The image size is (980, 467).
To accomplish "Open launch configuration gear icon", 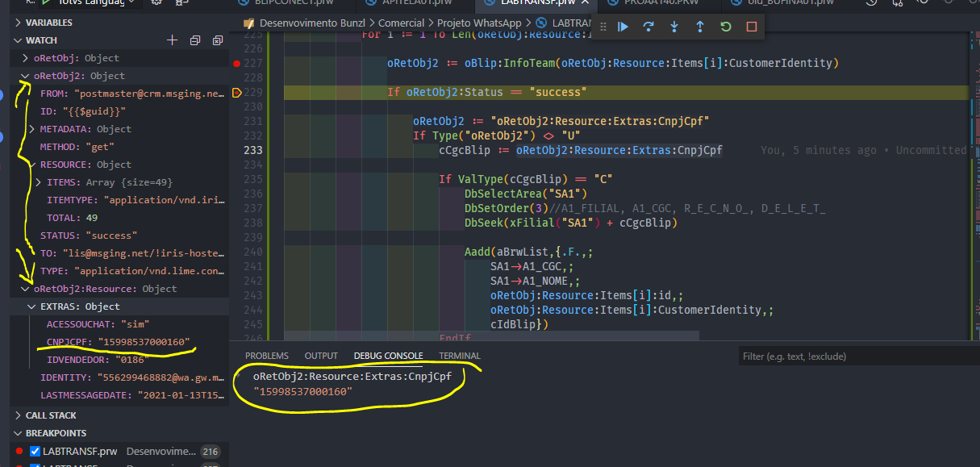I will (157, 3).
